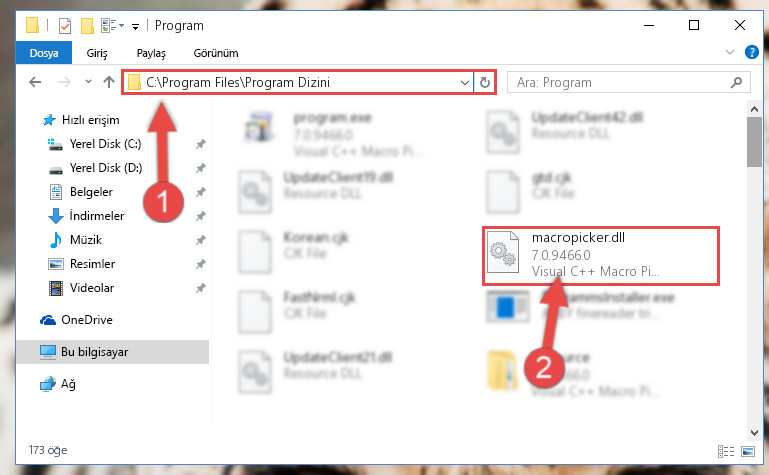The height and width of the screenshot is (475, 769).
Task: Open recent locations dropdown arrow
Action: tap(88, 82)
